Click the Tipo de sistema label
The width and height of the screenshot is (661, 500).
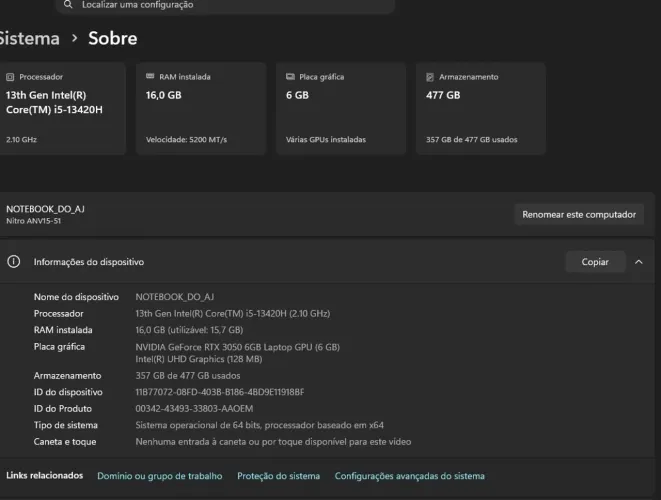point(66,425)
